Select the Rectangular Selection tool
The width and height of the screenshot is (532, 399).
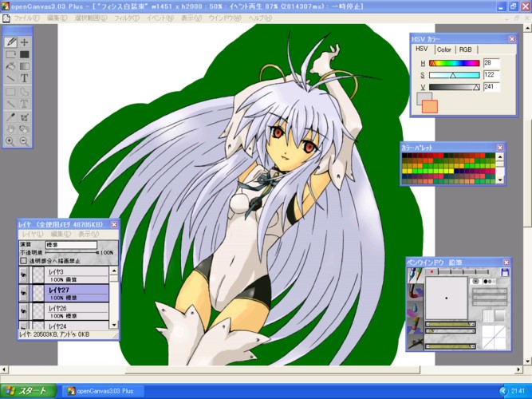pyautogui.click(x=11, y=92)
